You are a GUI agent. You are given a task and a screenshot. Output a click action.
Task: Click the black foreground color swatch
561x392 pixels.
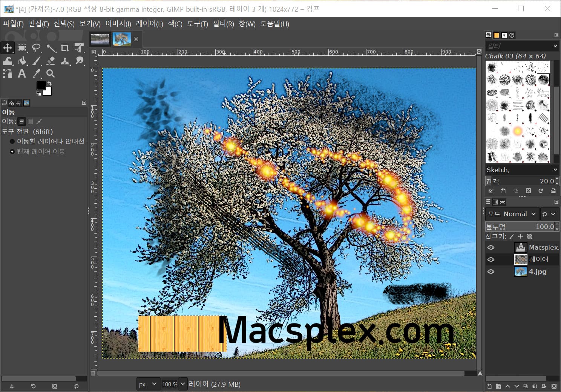coord(40,85)
